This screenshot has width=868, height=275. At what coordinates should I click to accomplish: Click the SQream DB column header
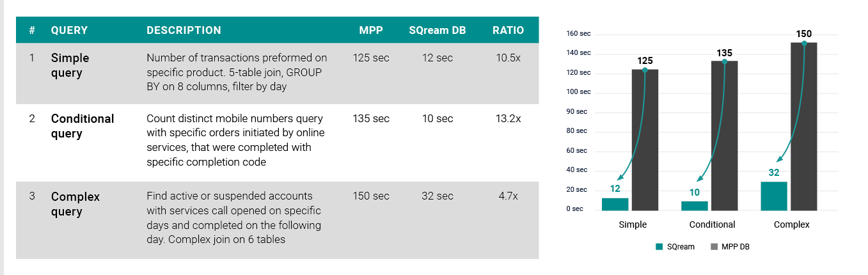(438, 30)
